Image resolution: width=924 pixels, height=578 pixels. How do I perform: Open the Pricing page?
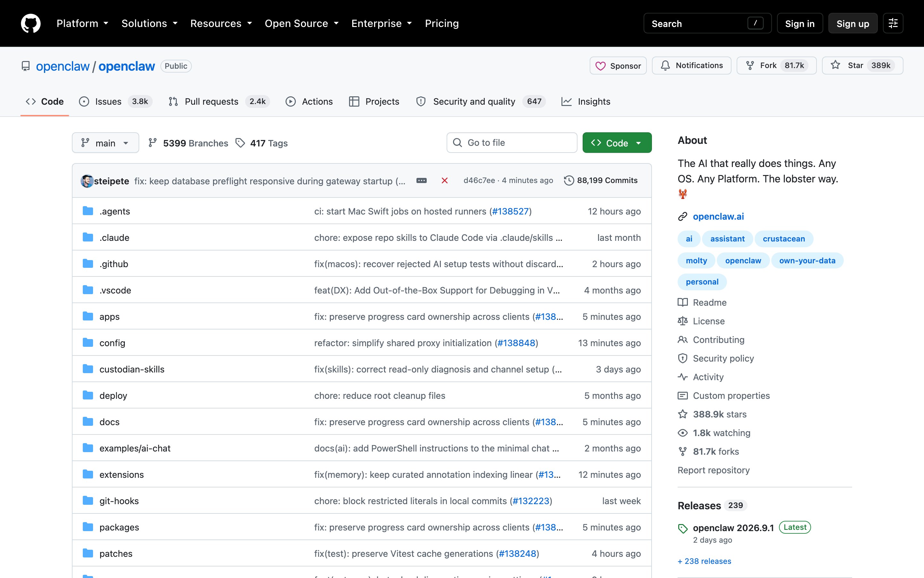(442, 23)
